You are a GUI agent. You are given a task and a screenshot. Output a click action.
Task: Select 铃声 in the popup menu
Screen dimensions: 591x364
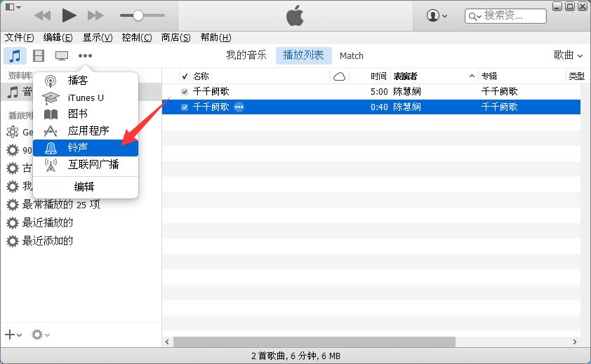click(86, 148)
